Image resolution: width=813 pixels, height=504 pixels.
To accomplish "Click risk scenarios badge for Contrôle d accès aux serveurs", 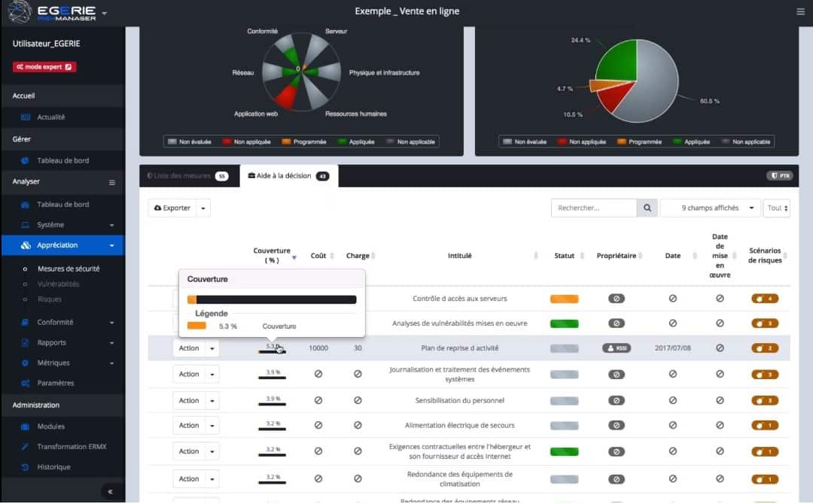I will 765,299.
